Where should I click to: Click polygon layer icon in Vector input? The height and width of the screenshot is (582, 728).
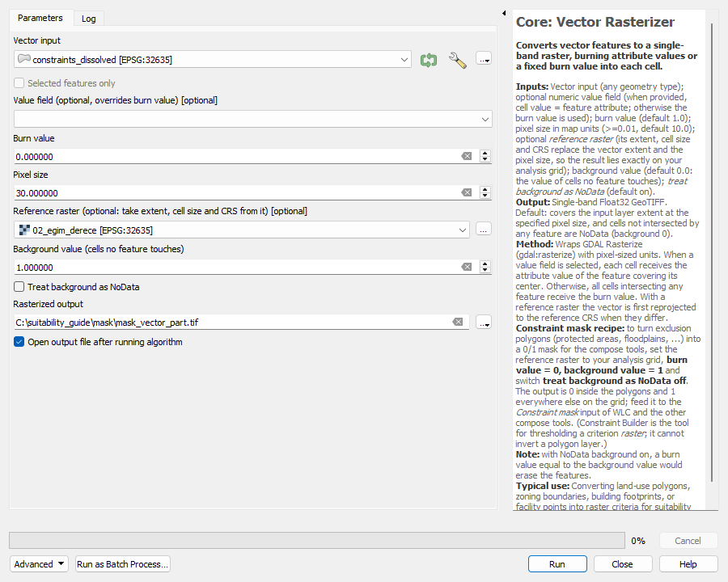[x=24, y=59]
